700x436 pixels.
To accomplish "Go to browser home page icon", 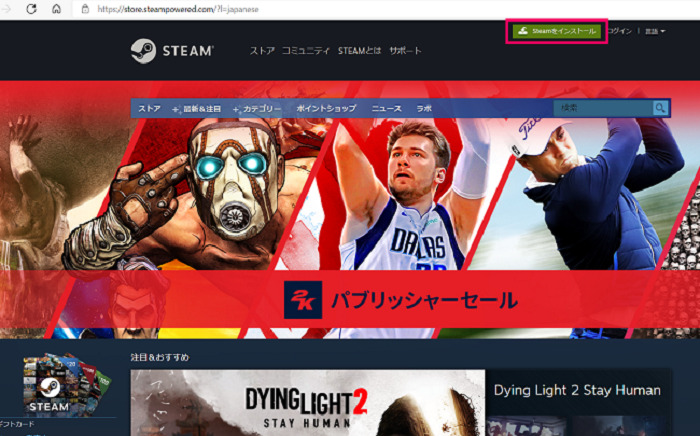I will [x=56, y=8].
